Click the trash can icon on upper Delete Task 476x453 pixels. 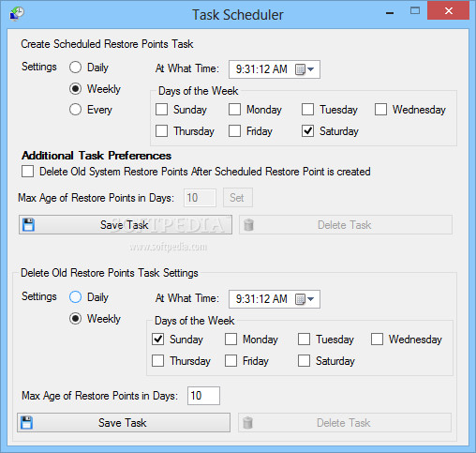pos(248,224)
